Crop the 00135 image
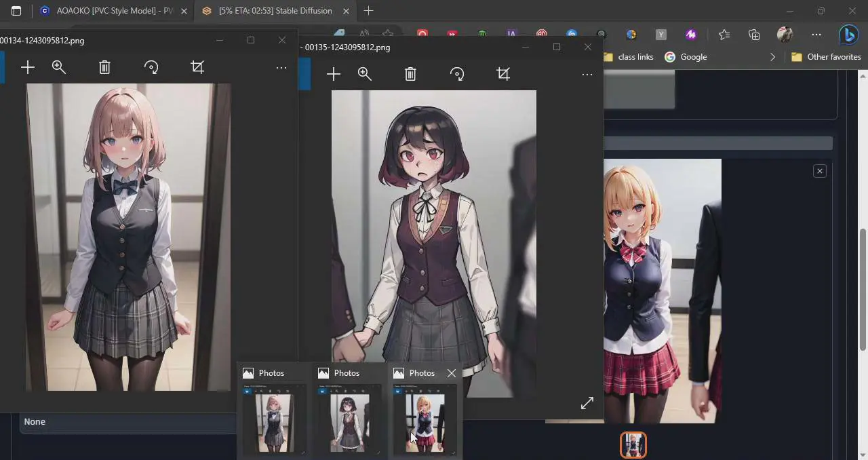The image size is (868, 460). point(503,74)
